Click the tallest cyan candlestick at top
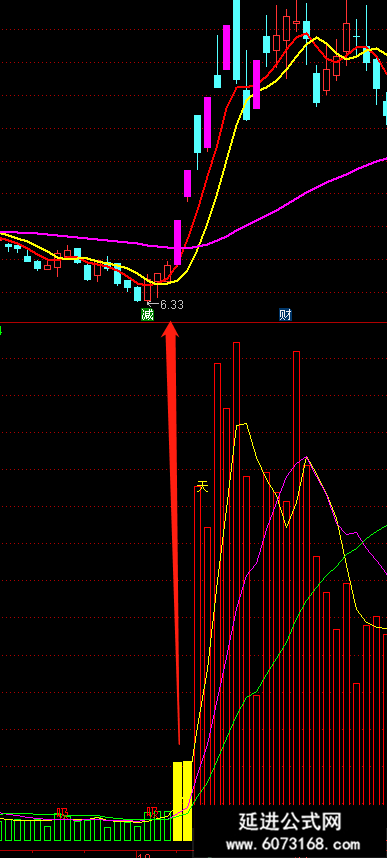Image resolution: width=387 pixels, height=858 pixels. point(236,41)
